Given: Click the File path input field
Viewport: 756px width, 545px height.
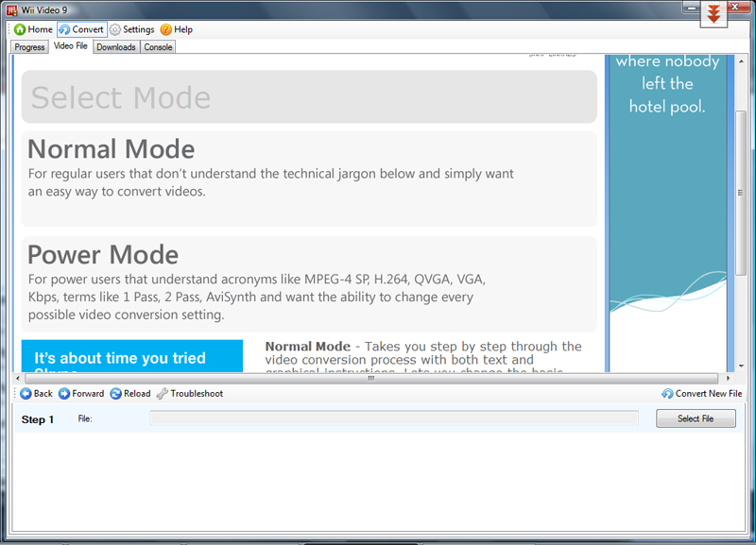Looking at the screenshot, I should [x=394, y=418].
